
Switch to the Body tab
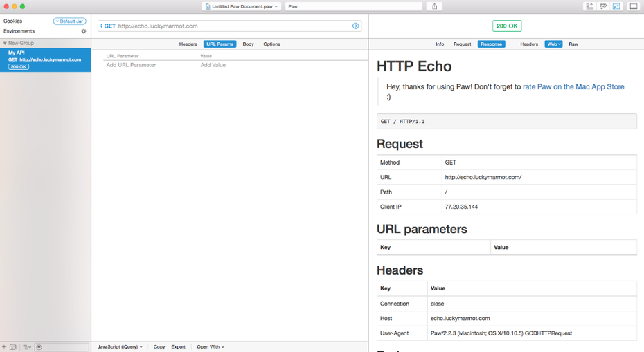(248, 44)
